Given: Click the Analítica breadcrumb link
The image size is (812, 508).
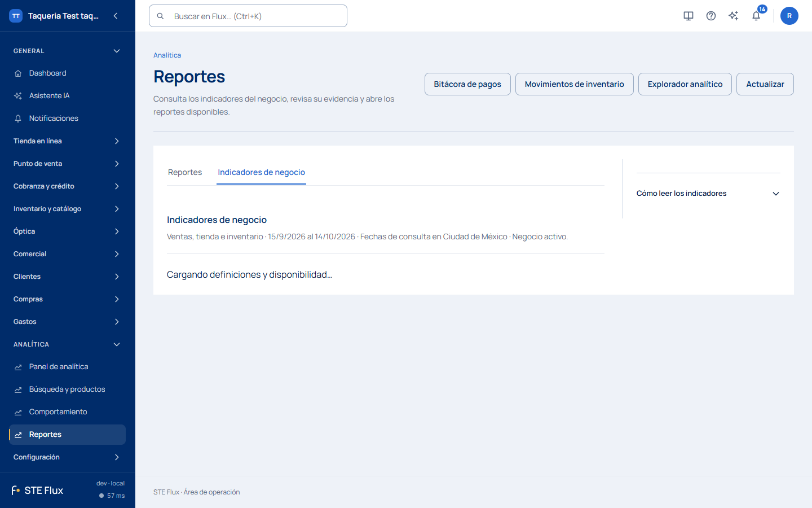Looking at the screenshot, I should click(x=167, y=55).
